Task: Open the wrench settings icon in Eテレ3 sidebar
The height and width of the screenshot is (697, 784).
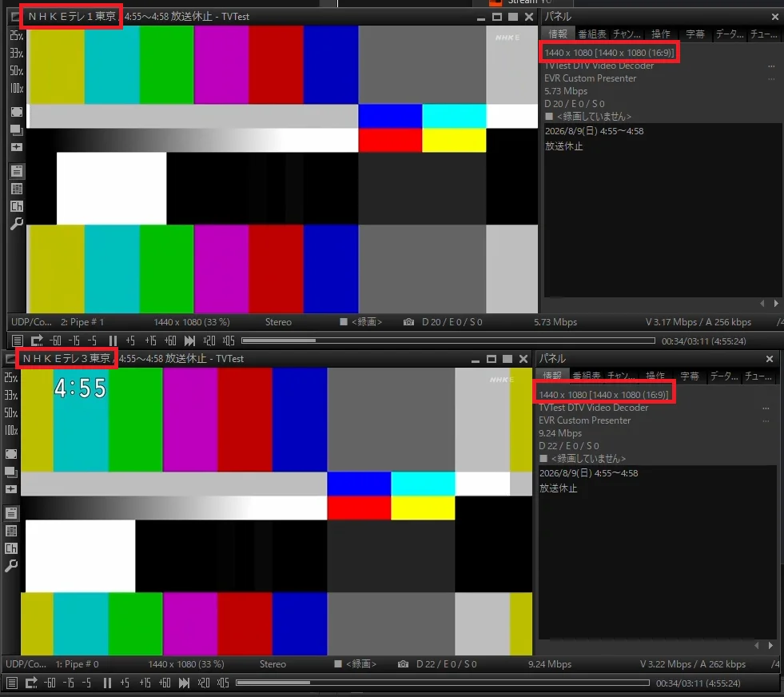Action: point(11,565)
